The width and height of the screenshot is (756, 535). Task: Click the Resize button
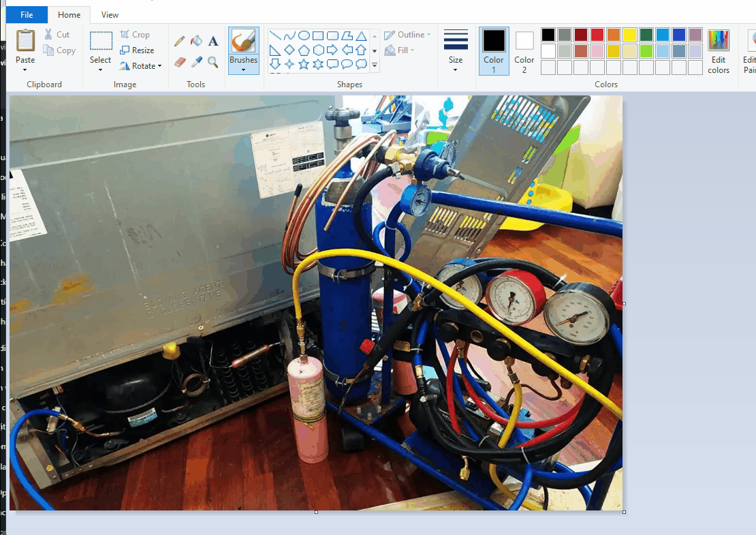click(137, 50)
